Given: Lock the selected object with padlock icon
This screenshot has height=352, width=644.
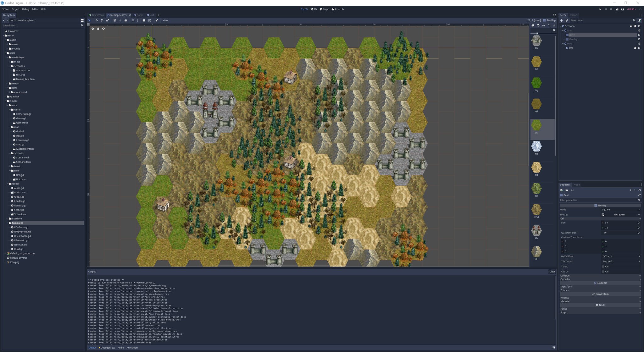Looking at the screenshot, I should 144,20.
